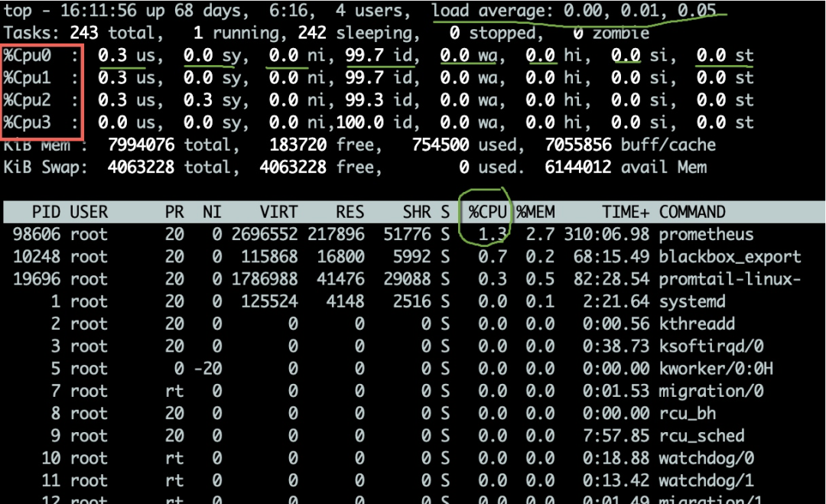Click the 6144012 avail Mem value
Screen dimensions: 826x504
click(x=578, y=167)
